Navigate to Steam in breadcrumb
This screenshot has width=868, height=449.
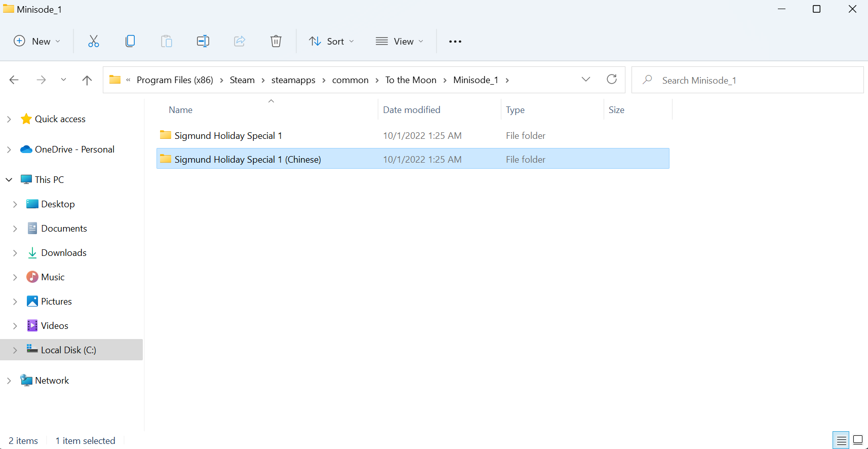click(x=242, y=80)
